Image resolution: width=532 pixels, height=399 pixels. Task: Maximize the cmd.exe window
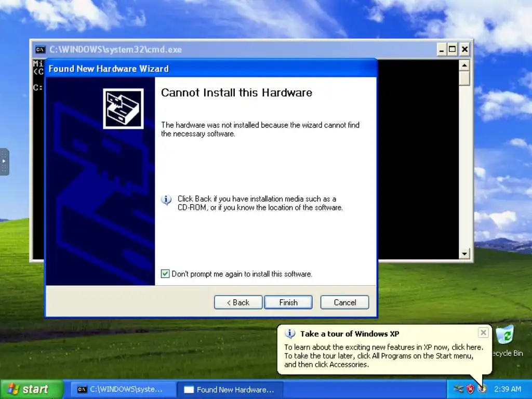point(453,49)
